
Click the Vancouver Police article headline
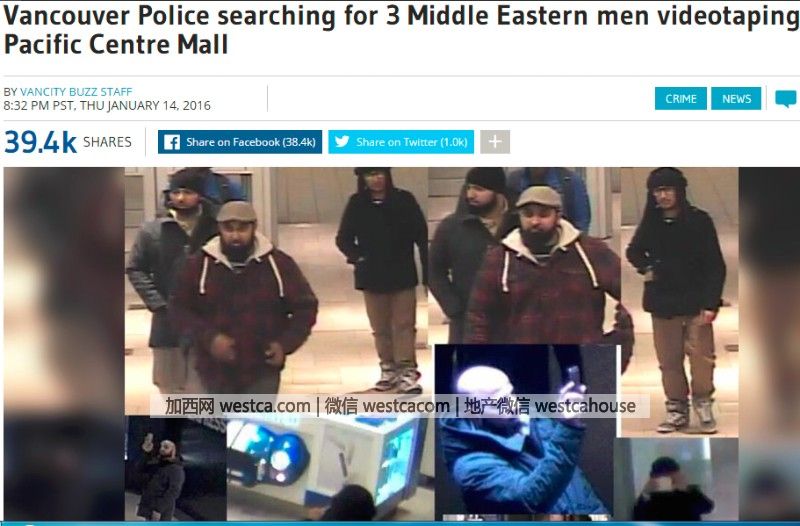click(401, 30)
